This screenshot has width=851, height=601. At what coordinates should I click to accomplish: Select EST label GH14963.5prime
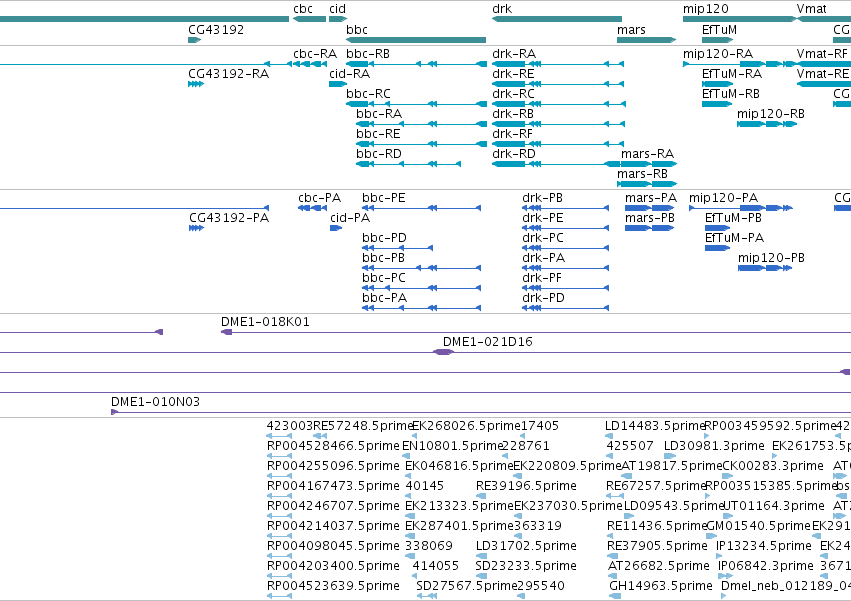coord(661,586)
